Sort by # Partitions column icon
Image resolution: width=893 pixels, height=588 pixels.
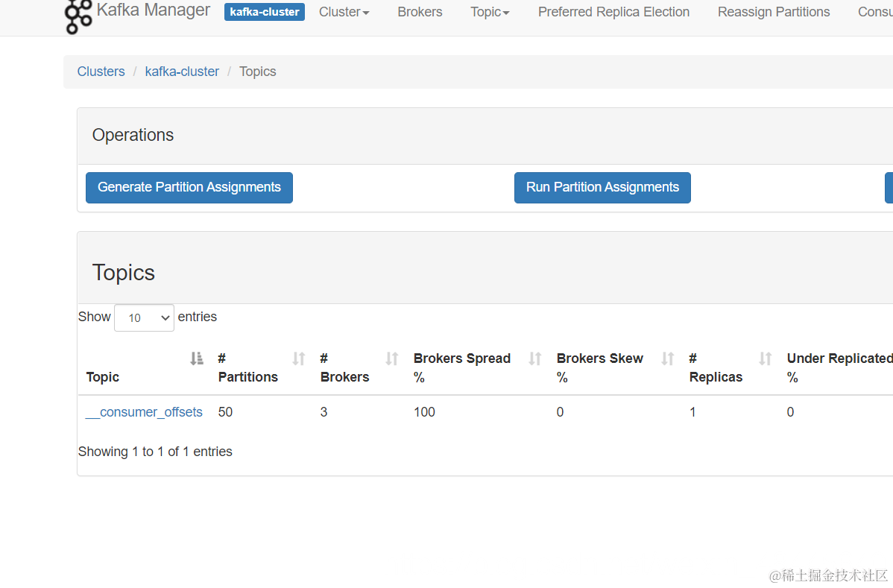click(298, 358)
